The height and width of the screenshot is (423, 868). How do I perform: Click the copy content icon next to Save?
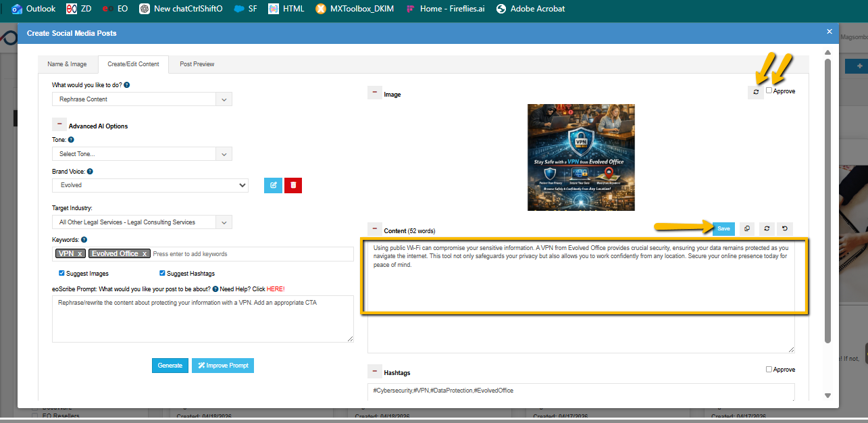pos(747,229)
